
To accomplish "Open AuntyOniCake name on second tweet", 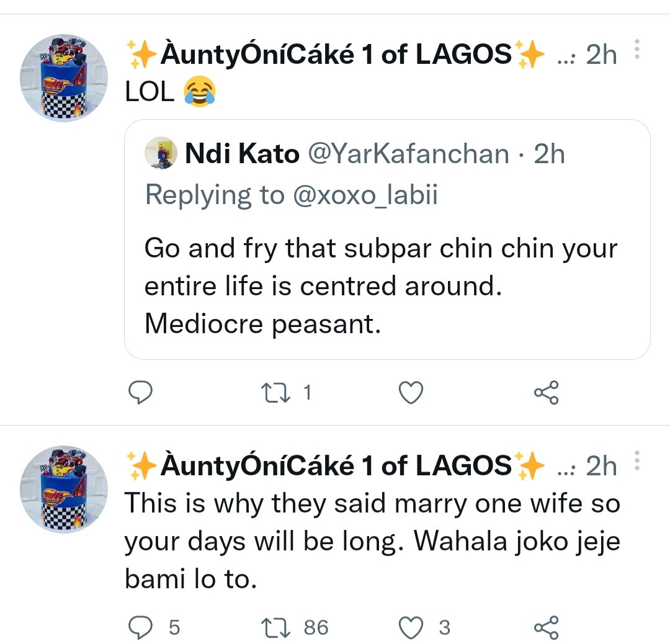I will click(x=335, y=465).
